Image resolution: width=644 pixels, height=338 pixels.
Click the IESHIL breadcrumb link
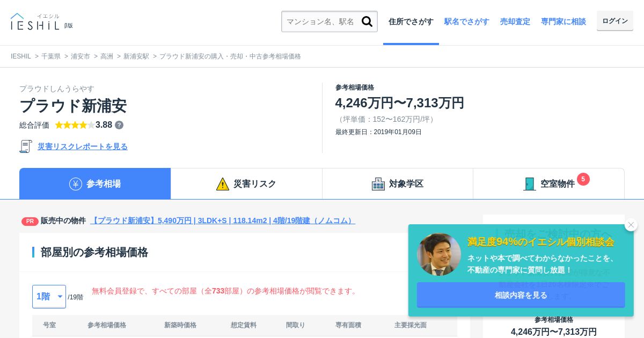coord(21,56)
